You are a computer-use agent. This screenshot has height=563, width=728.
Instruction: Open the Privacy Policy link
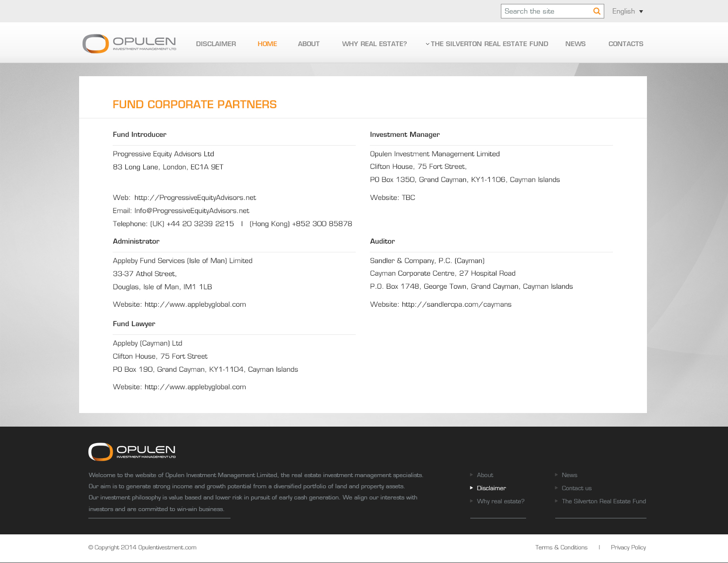click(628, 547)
